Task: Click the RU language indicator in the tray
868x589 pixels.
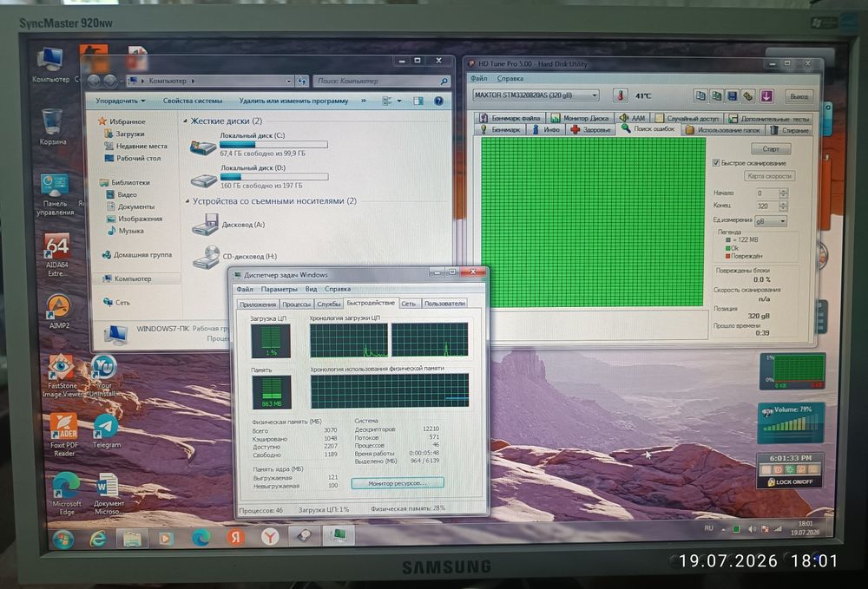Action: tap(708, 528)
